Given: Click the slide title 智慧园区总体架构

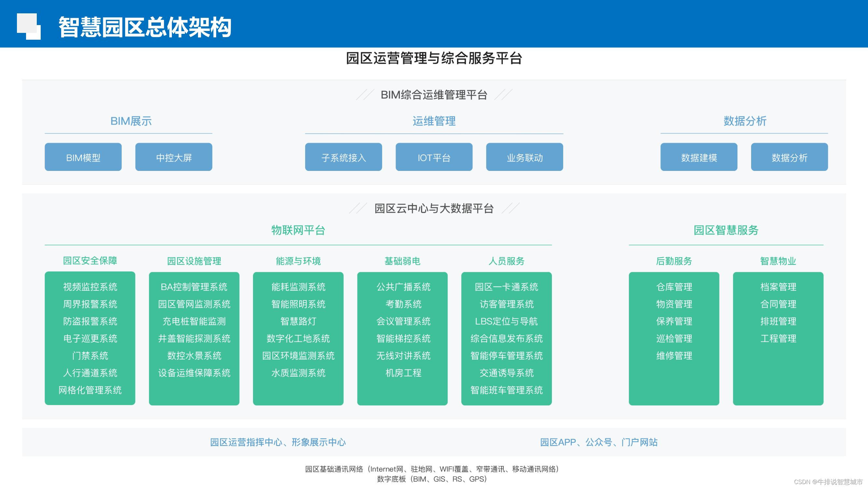Looking at the screenshot, I should (x=145, y=27).
